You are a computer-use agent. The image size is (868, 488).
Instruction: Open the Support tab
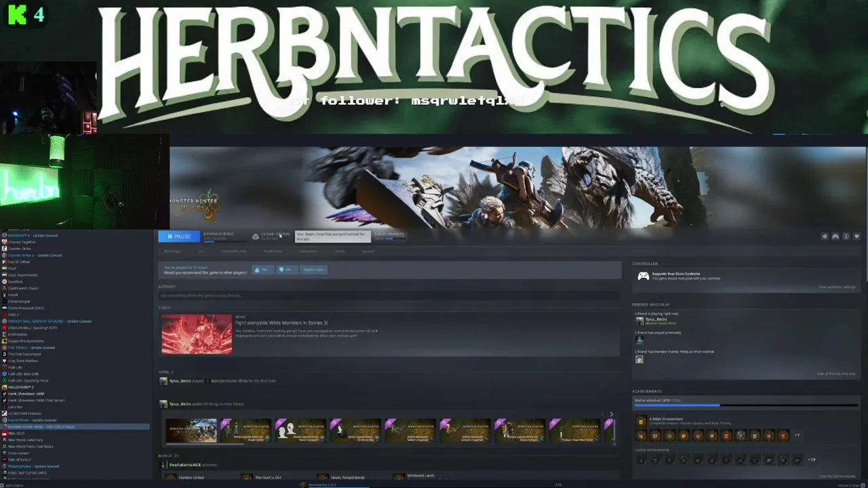(x=368, y=251)
